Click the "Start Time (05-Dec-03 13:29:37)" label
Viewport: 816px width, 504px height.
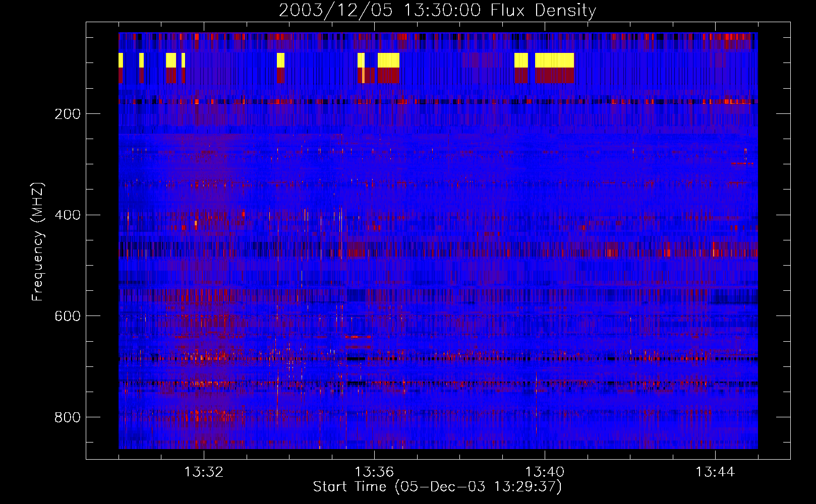tap(437, 487)
